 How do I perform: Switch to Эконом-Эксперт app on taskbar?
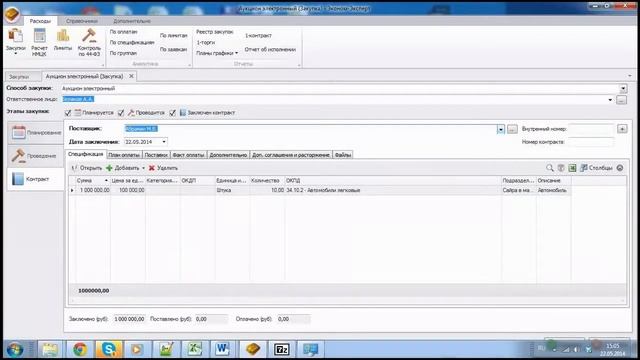(253, 349)
